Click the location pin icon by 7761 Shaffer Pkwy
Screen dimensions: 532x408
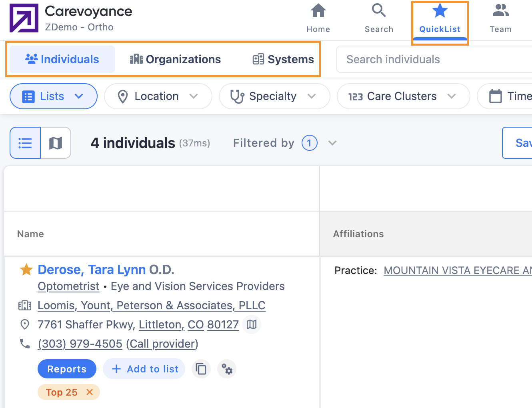tap(25, 324)
